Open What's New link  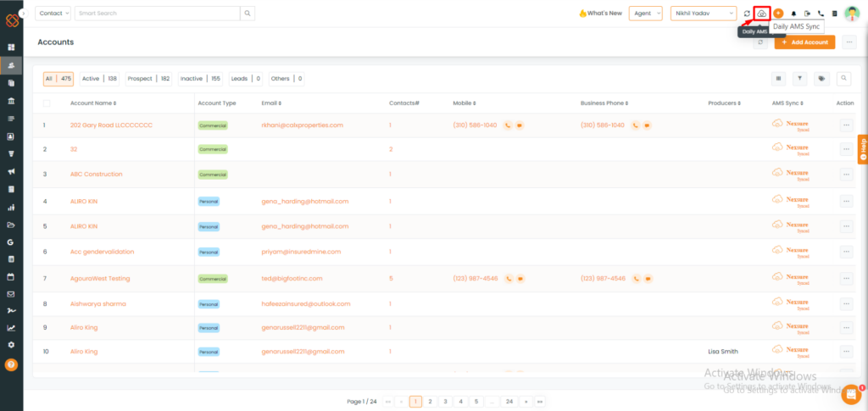coord(600,14)
